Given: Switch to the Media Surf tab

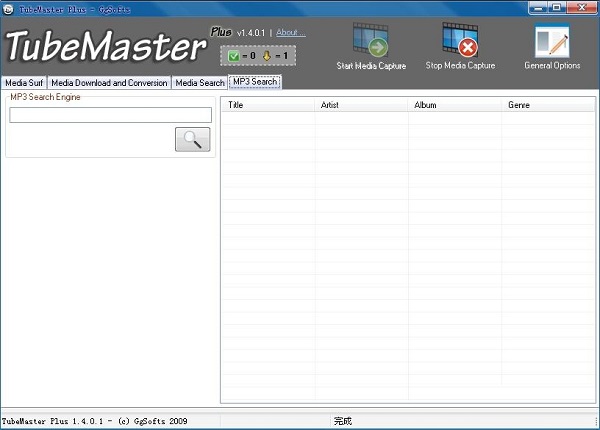Looking at the screenshot, I should (x=24, y=83).
